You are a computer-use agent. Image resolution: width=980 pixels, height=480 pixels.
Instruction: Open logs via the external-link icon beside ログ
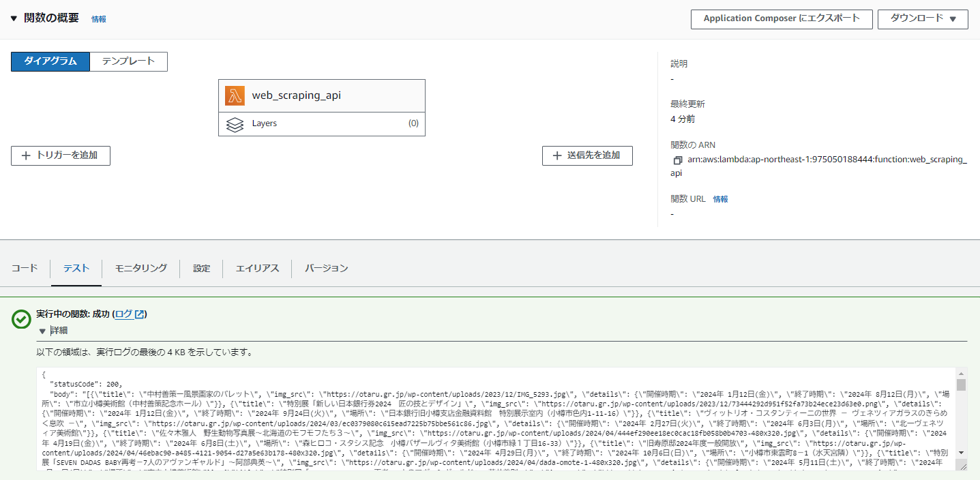(141, 314)
